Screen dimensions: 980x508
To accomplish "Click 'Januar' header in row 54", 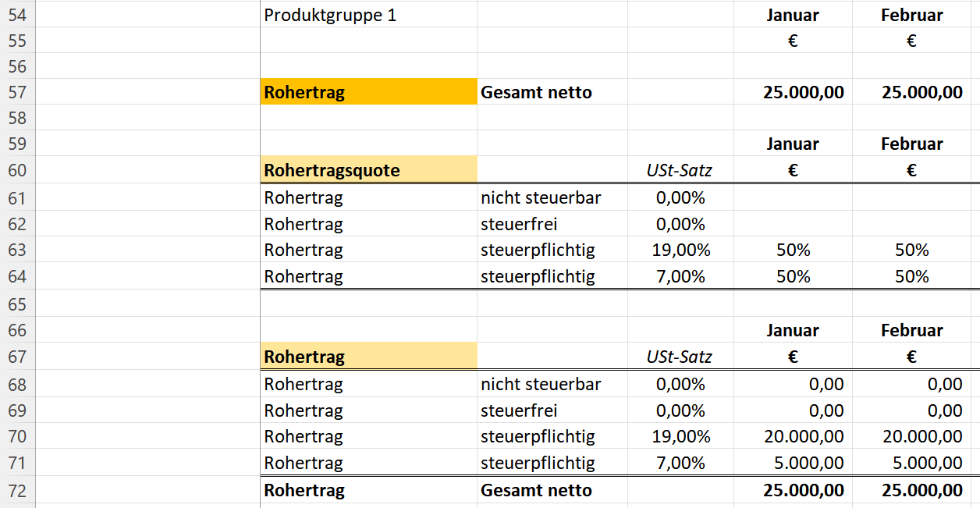I will point(793,15).
